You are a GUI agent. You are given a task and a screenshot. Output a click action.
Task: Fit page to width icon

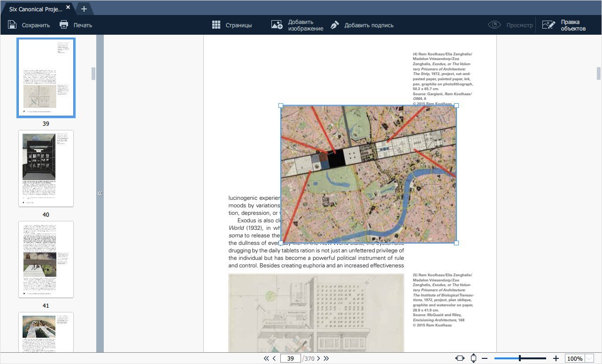460,358
